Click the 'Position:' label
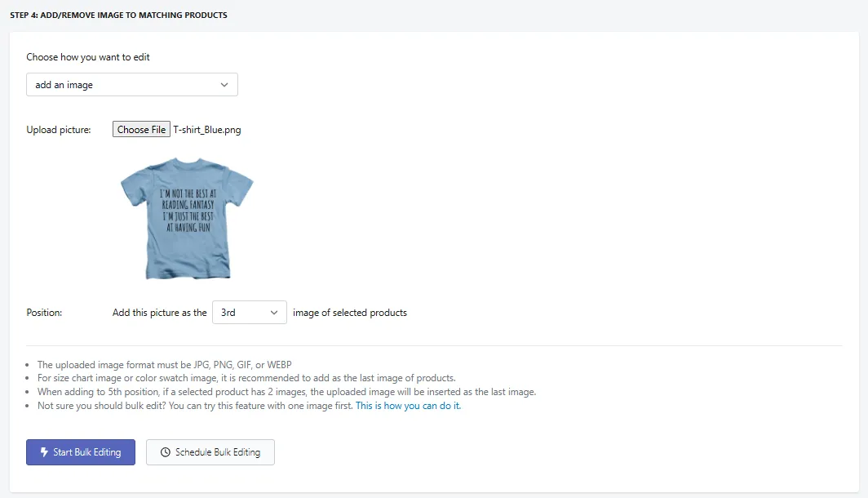This screenshot has width=868, height=498. point(44,313)
